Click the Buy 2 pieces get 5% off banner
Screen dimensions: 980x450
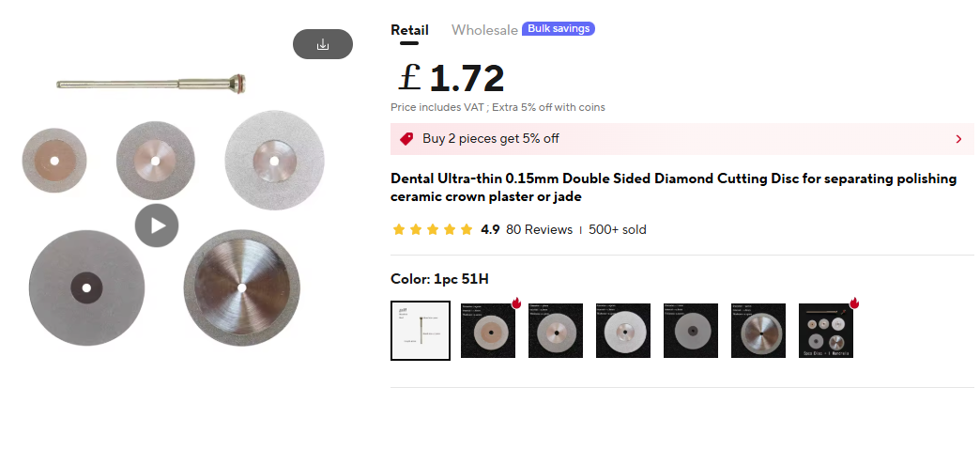(681, 139)
